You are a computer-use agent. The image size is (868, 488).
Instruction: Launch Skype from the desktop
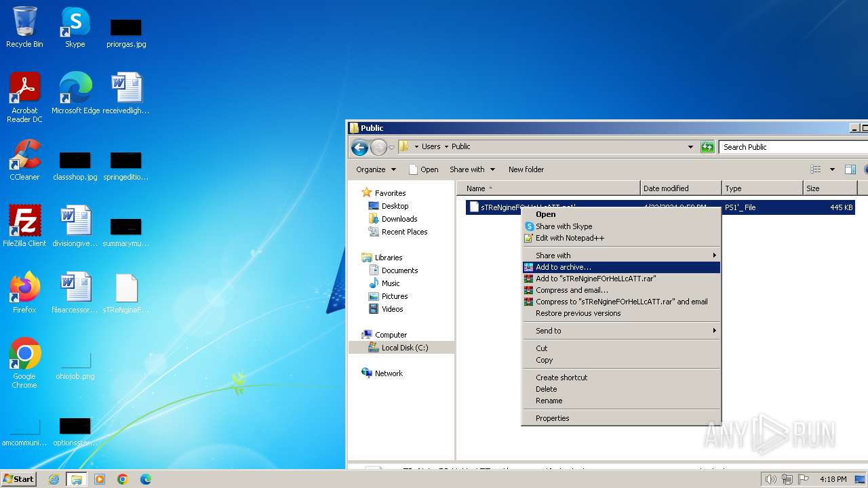point(75,27)
